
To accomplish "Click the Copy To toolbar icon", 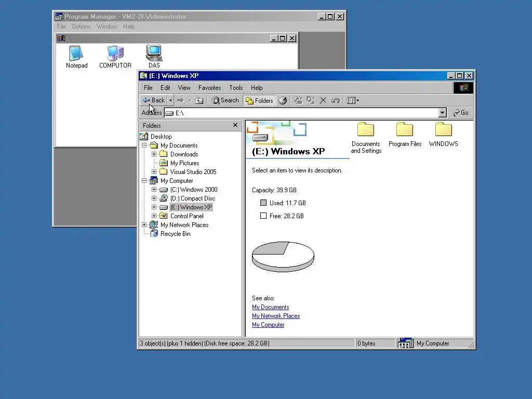I will [x=311, y=100].
